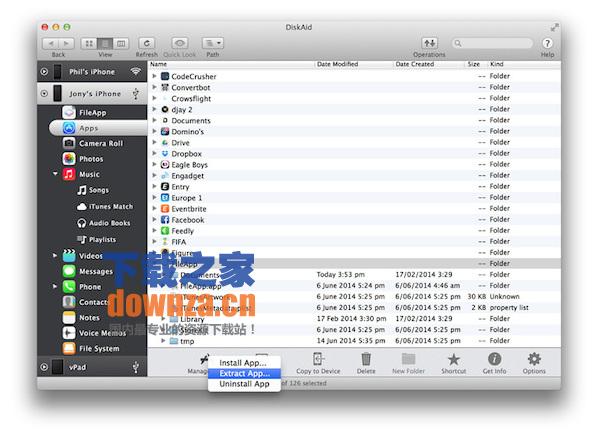
Task: Toggle fullscreen with corner arrows icon
Action: click(554, 27)
